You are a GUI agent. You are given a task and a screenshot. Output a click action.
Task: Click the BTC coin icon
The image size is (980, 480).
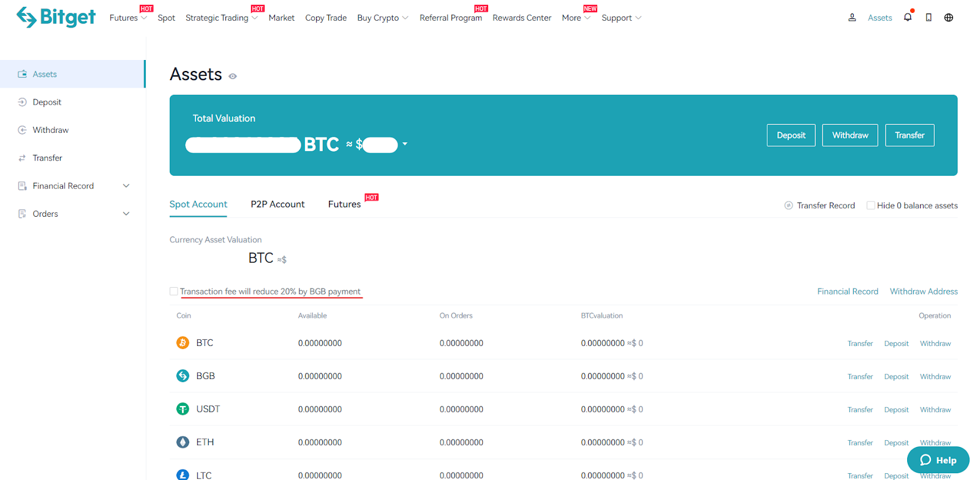(x=183, y=343)
